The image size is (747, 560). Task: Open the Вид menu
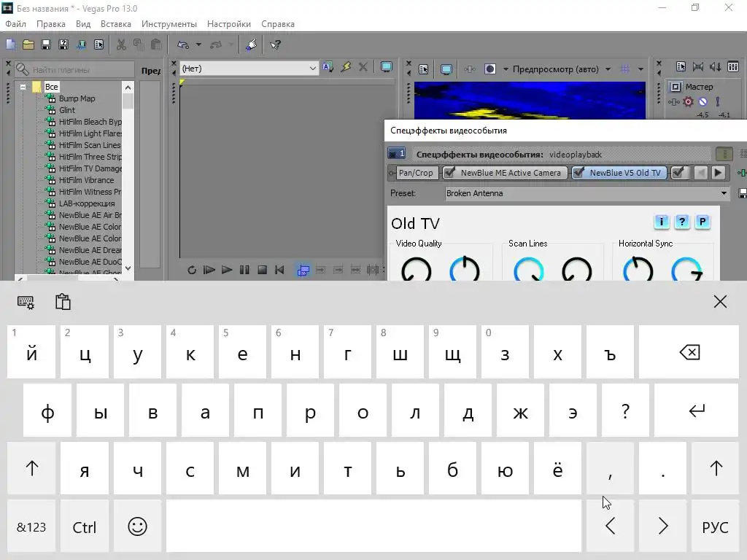click(x=83, y=24)
